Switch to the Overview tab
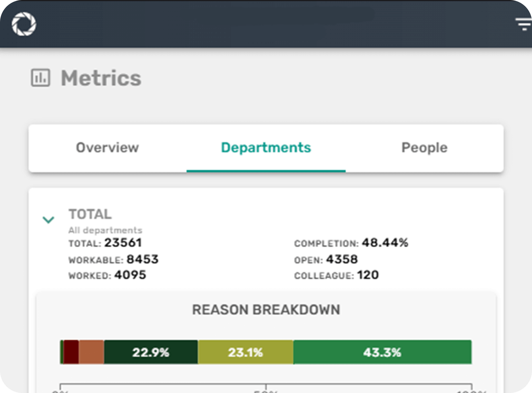This screenshot has height=393, width=532. [x=107, y=148]
